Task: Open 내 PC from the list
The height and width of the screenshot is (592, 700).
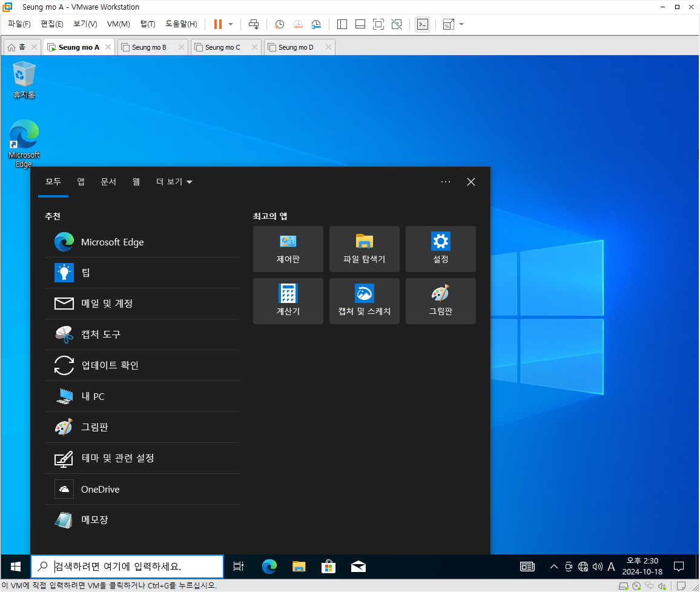Action: 142,396
